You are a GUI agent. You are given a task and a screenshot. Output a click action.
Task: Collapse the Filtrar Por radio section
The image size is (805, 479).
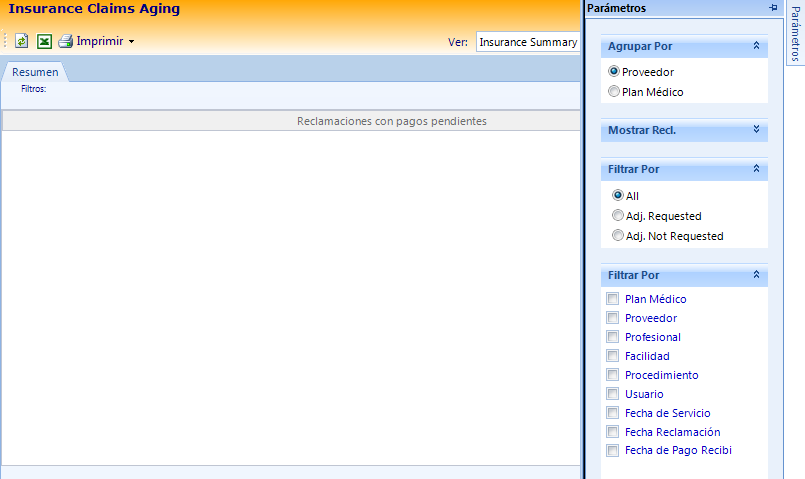pyautogui.click(x=756, y=169)
